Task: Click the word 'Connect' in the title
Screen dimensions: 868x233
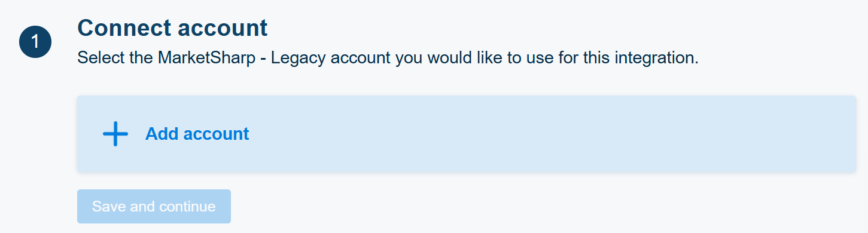Action: [124, 27]
